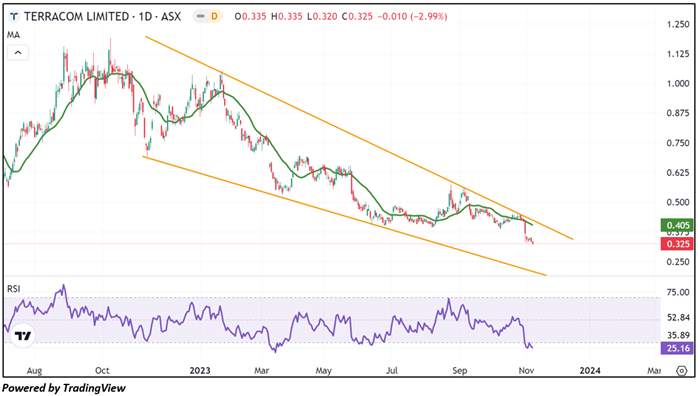The height and width of the screenshot is (396, 698).
Task: Collapse the MA indicator legend chevron
Action: coord(18,53)
